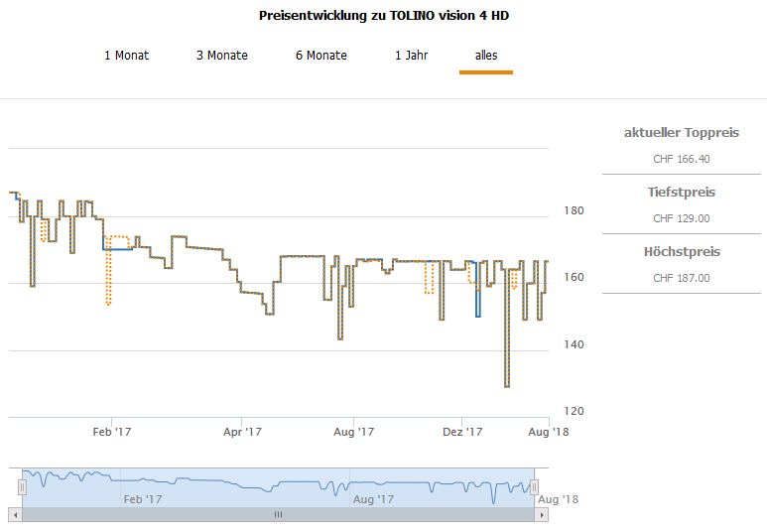Select the 1 Monat time range tab

click(x=126, y=56)
